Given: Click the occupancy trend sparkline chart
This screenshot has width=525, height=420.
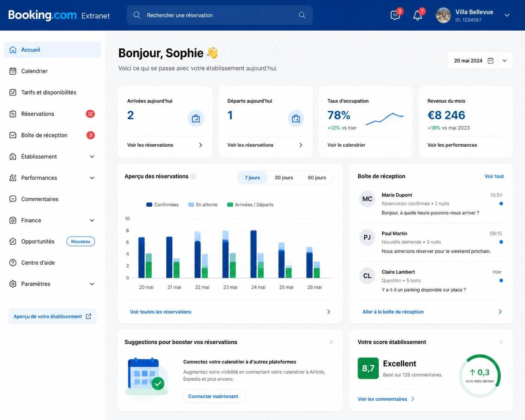Looking at the screenshot, I should pyautogui.click(x=385, y=118).
